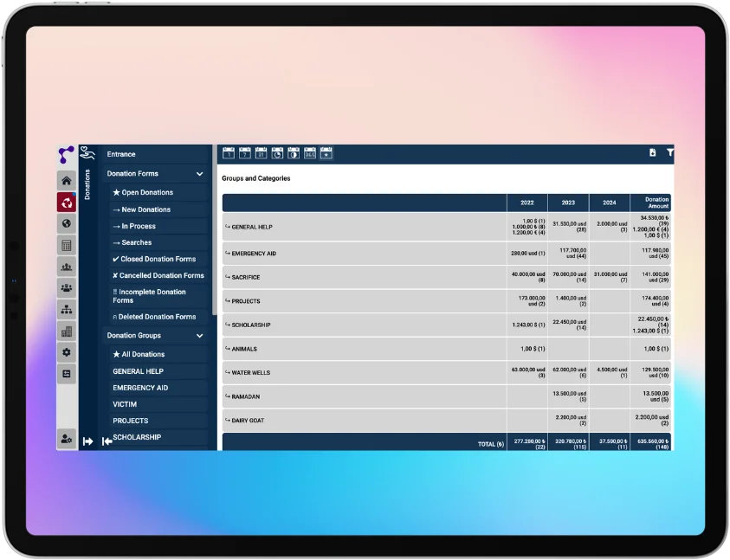Collapse the Donation Forms section
Screen dimensions: 730x560
point(200,174)
